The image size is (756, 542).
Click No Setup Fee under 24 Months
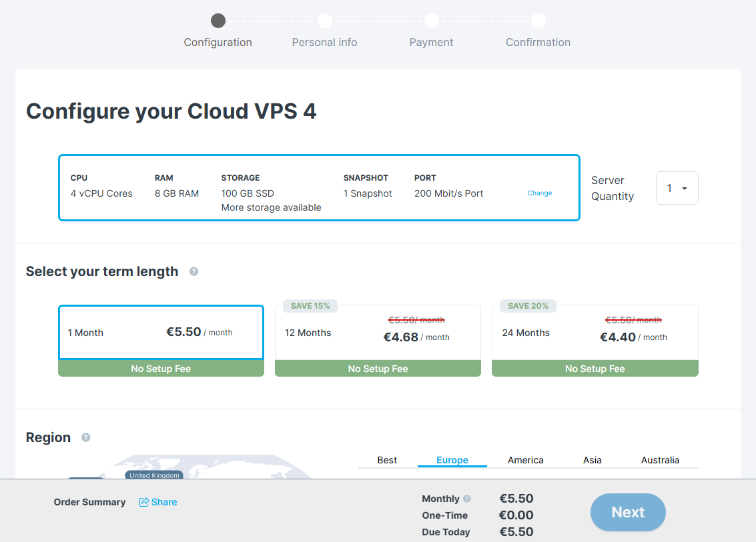click(x=595, y=369)
